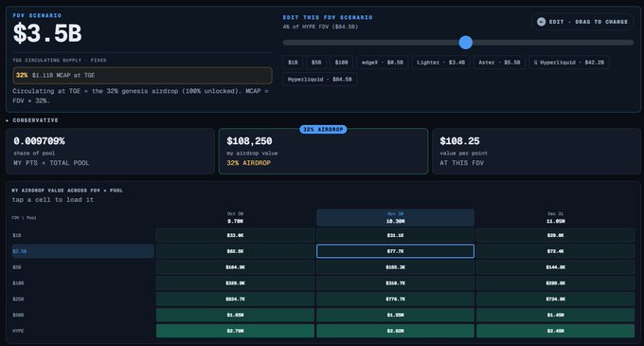The image size is (644, 346).
Task: Click the 32% MCAP at TGE field
Action: (x=142, y=75)
